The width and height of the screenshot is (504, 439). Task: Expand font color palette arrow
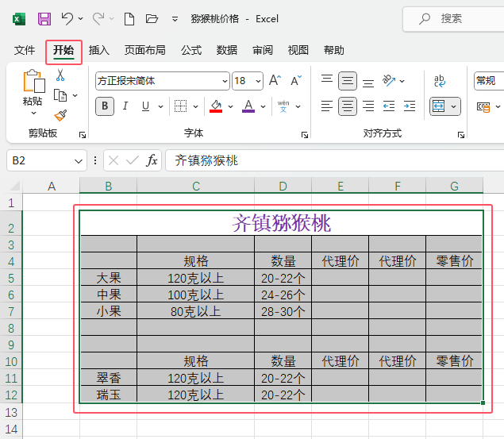click(x=264, y=106)
